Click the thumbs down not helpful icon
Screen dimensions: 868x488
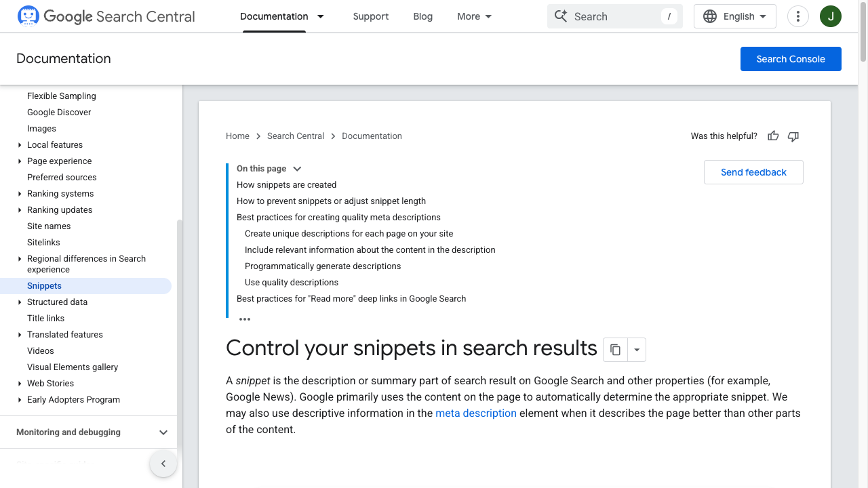793,136
